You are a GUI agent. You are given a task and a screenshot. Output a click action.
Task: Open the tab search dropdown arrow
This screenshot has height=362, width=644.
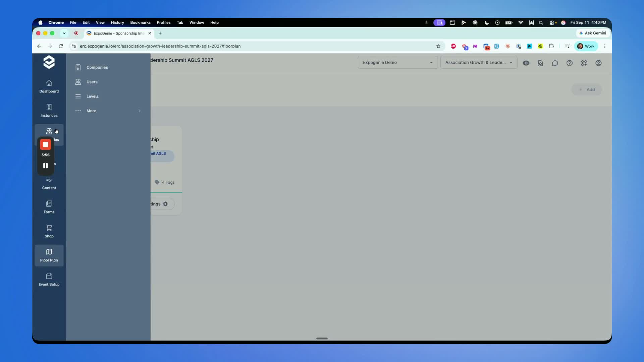point(64,33)
